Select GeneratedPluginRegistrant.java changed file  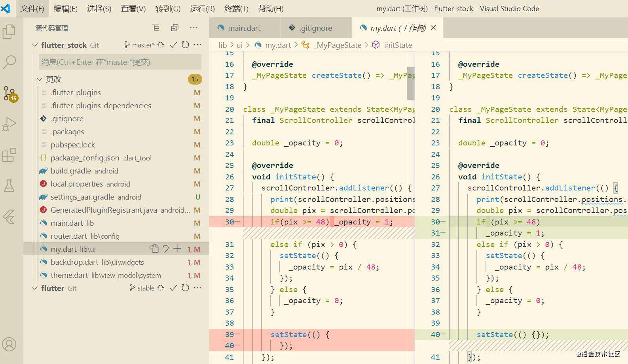pyautogui.click(x=116, y=210)
